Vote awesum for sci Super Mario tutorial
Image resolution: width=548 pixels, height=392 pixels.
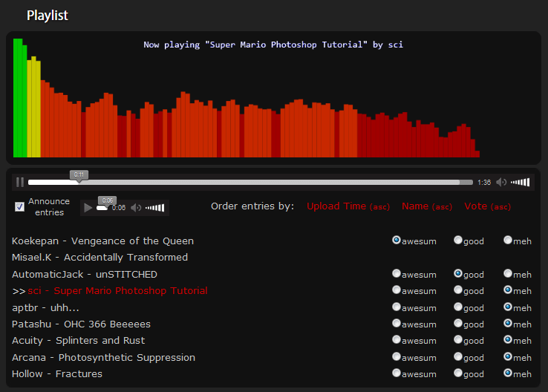pos(397,290)
